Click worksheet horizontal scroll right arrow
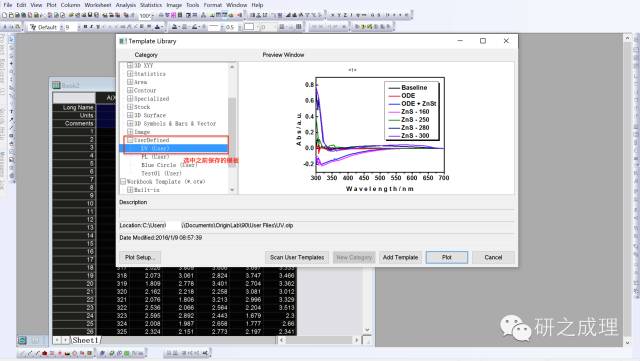 [356, 340]
